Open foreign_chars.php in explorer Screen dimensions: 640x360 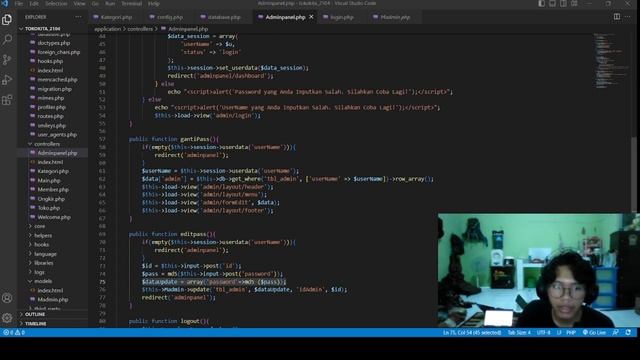tap(58, 52)
